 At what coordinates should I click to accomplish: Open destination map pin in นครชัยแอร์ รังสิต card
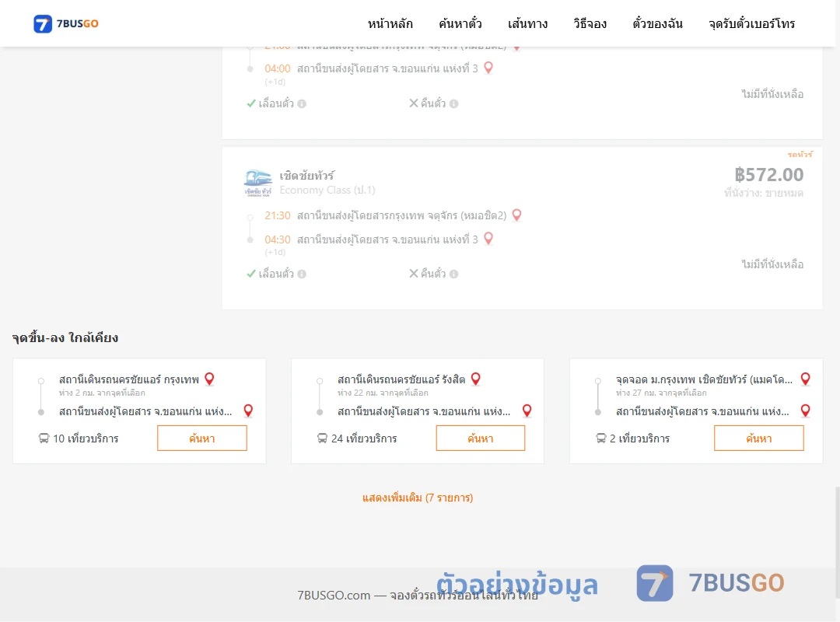click(527, 411)
